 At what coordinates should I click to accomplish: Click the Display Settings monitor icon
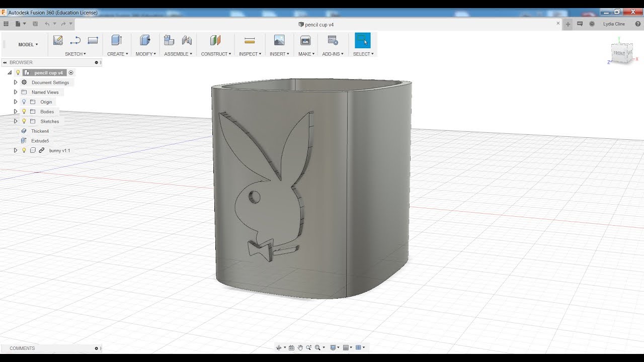pos(333,347)
